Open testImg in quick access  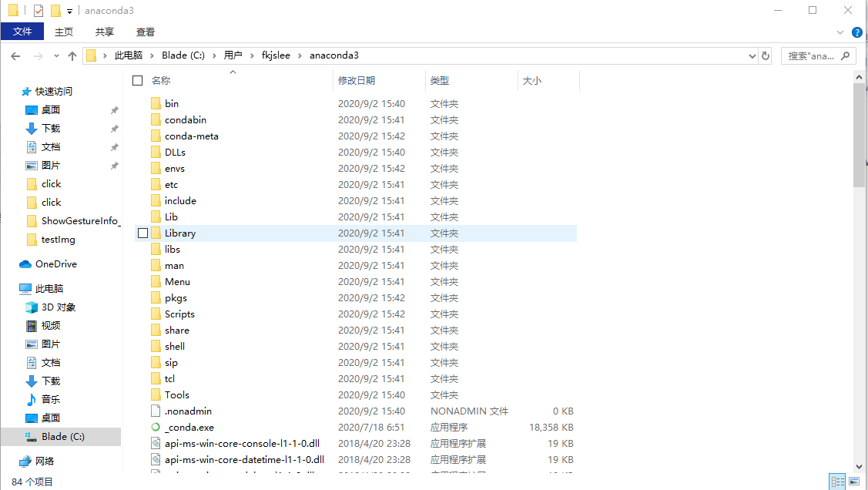(x=51, y=239)
